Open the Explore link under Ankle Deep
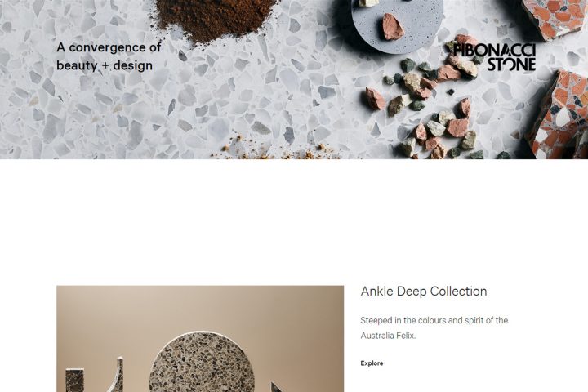The image size is (588, 392). pos(372,363)
